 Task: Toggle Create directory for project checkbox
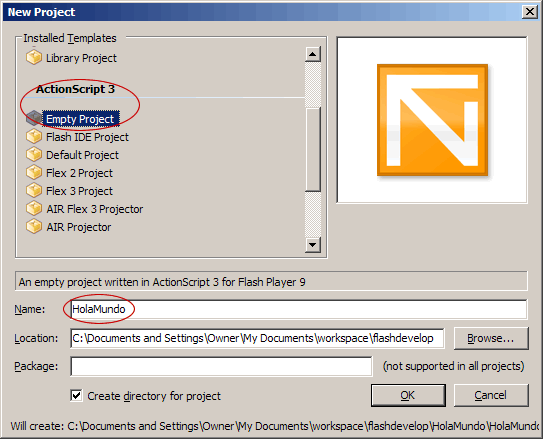76,395
